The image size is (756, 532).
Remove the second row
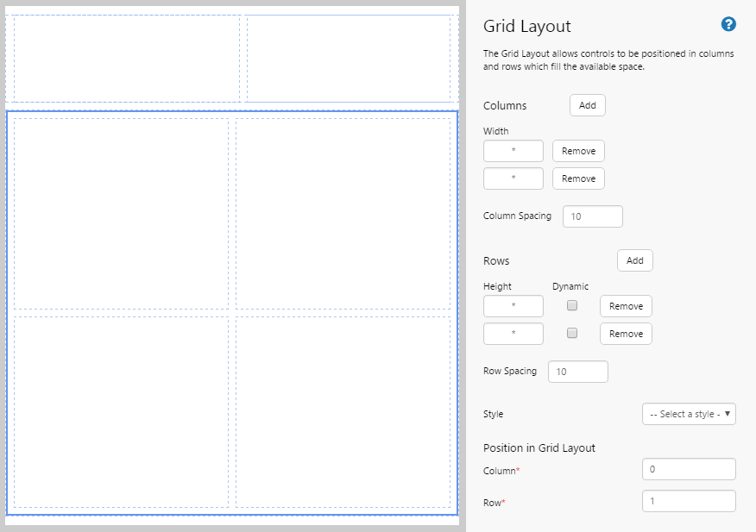pos(626,334)
